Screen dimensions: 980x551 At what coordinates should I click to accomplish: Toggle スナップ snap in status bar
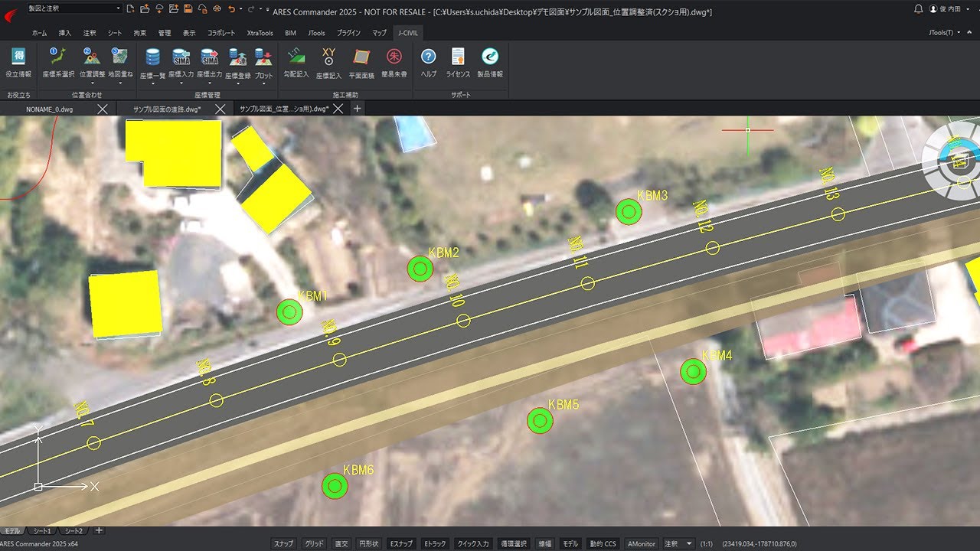coord(283,544)
